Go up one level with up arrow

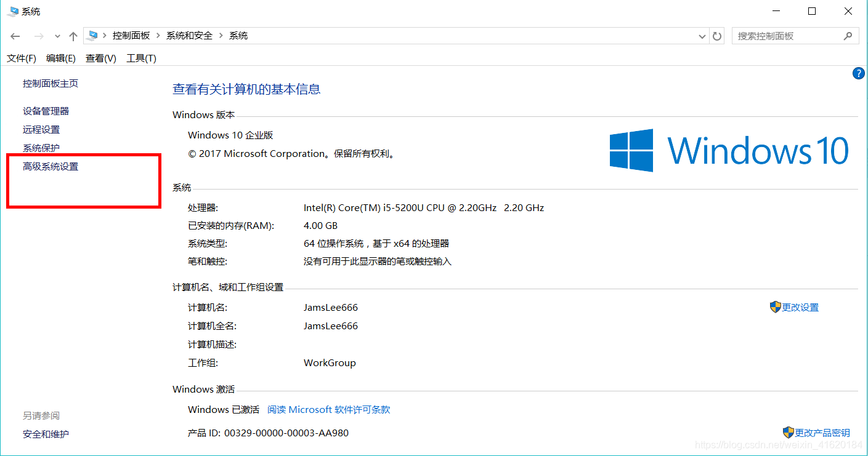73,36
